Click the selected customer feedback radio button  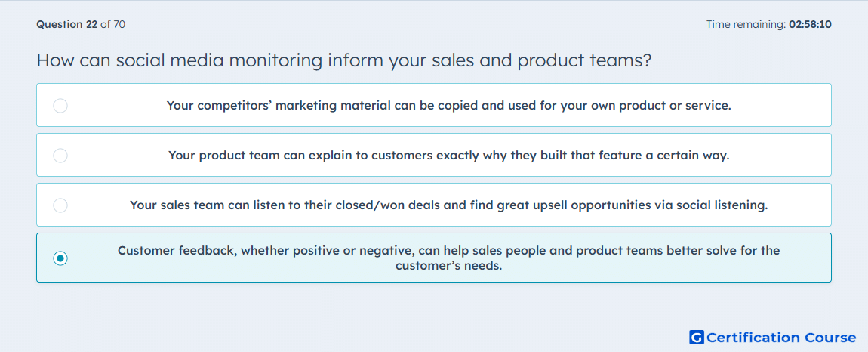pos(60,258)
